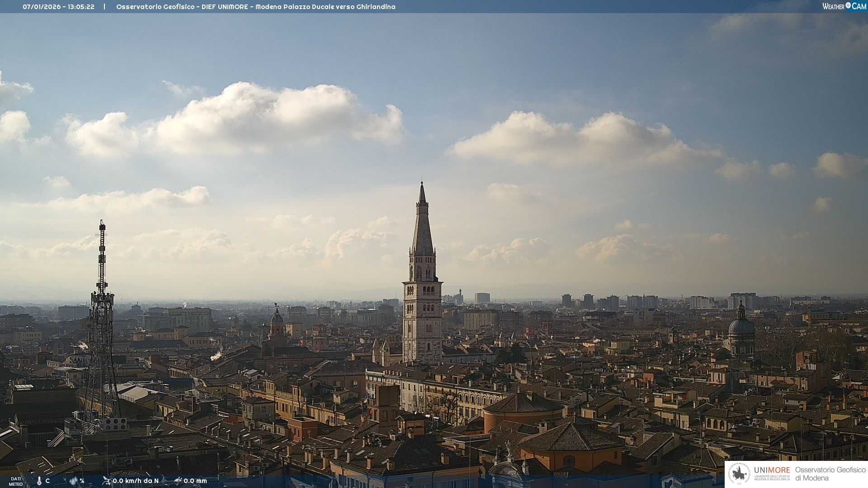This screenshot has width=868, height=488.
Task: Click the Dati Meteo label
Action: coord(16,481)
